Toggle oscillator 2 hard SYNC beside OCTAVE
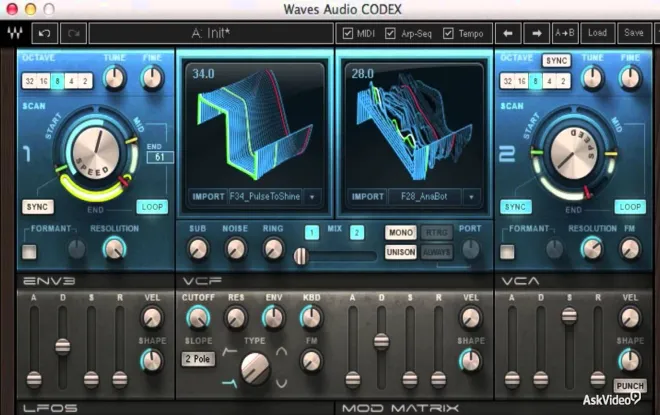Image resolution: width=660 pixels, height=415 pixels. coord(556,61)
